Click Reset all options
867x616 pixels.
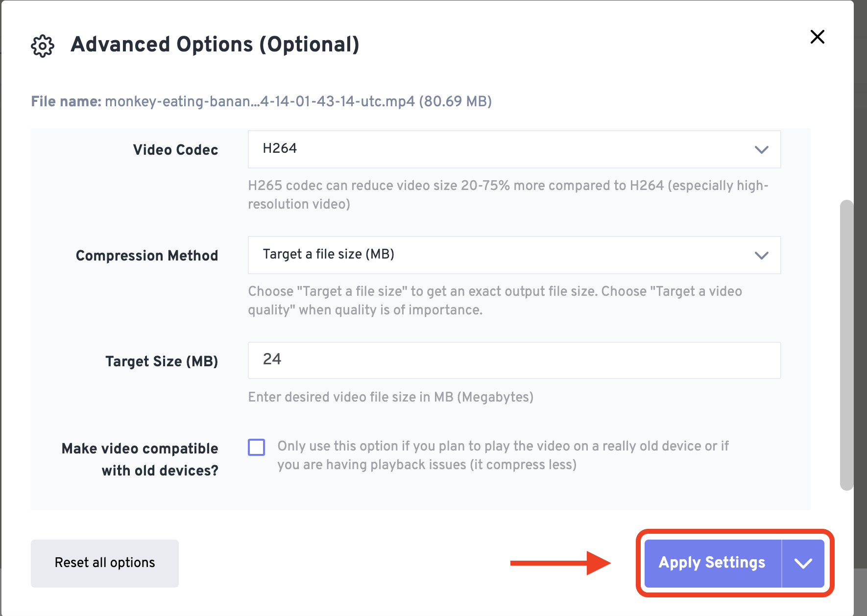tap(104, 563)
